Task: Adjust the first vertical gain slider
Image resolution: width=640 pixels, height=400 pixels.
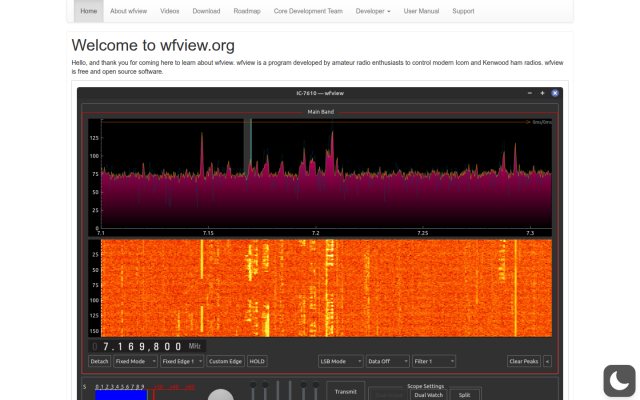Action: point(253,390)
